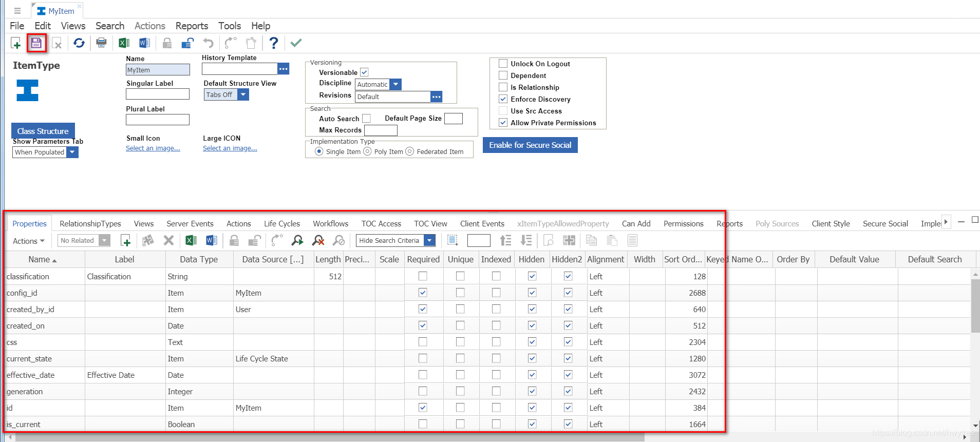980x442 pixels.
Task: Uncheck Allow Private Permissions
Action: (503, 123)
